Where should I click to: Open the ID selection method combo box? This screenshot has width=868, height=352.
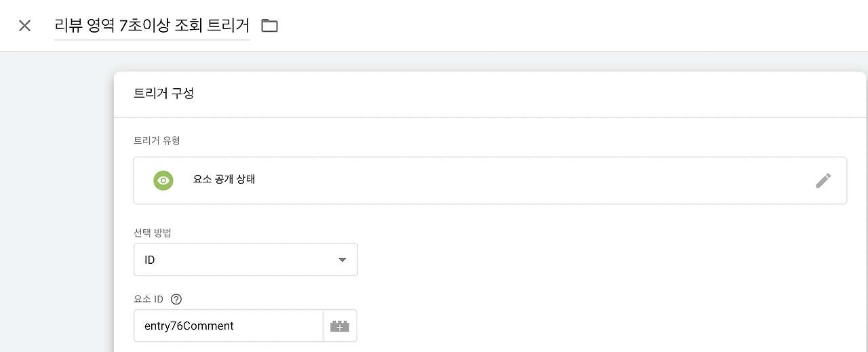click(x=245, y=260)
